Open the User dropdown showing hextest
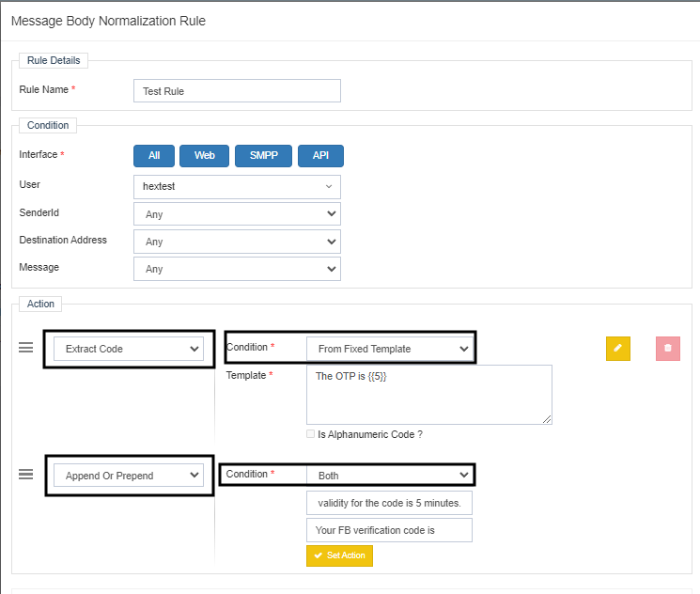This screenshot has width=700, height=594. [x=237, y=187]
